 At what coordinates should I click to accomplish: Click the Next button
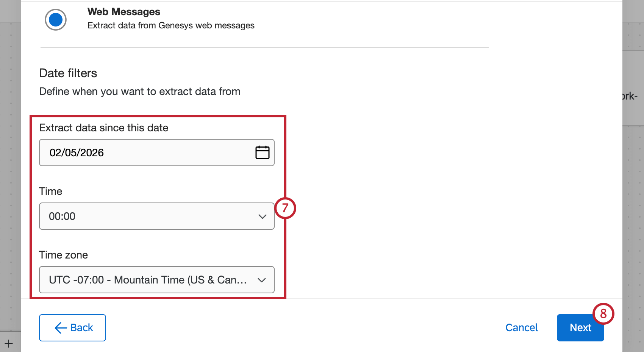580,328
